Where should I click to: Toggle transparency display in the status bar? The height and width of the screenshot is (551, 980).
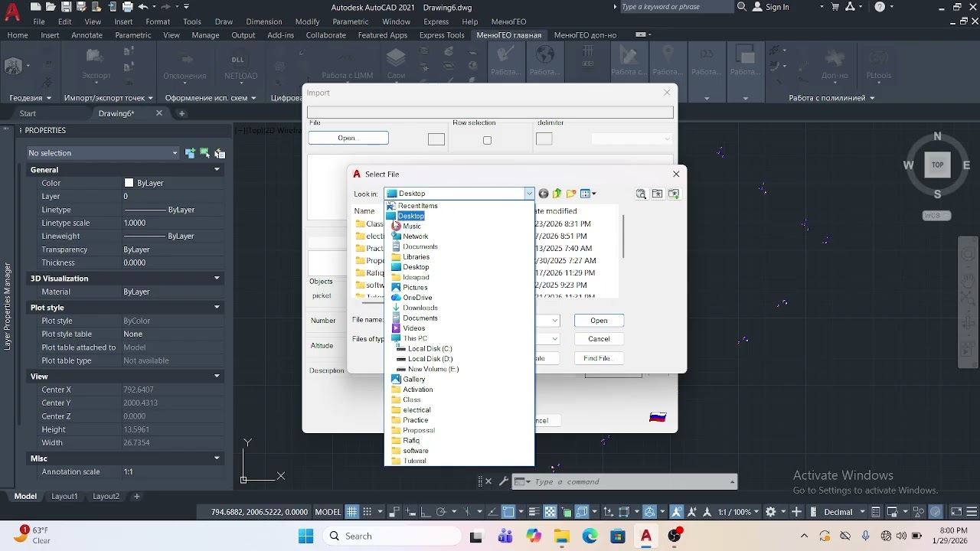pyautogui.click(x=550, y=512)
